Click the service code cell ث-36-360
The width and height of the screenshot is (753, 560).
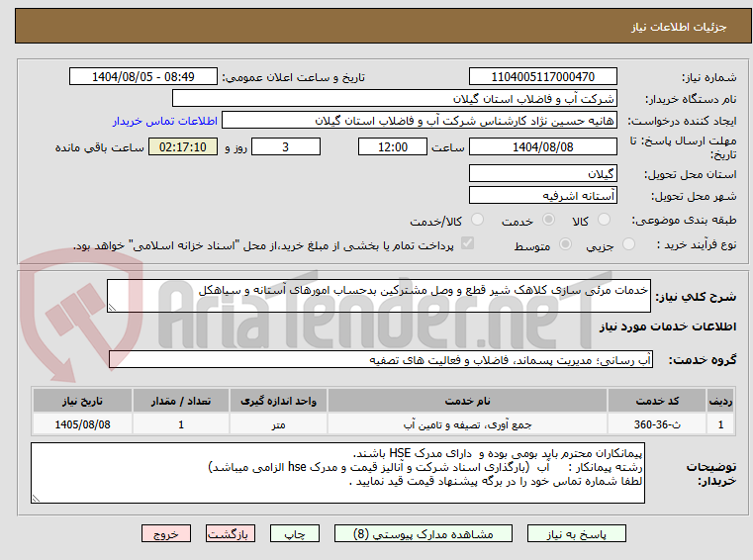coord(657,424)
